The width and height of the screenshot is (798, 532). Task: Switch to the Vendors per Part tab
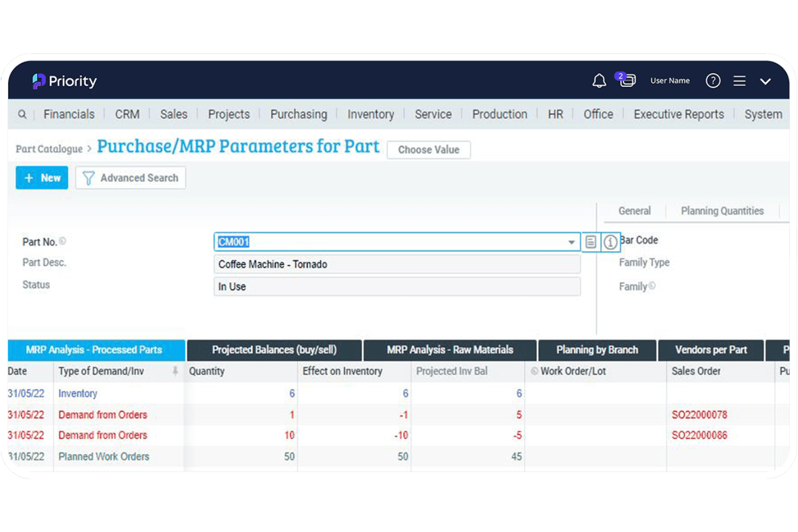[x=711, y=350]
